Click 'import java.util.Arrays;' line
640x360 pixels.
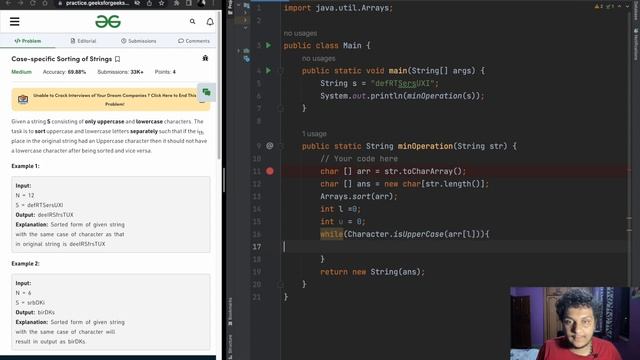338,8
